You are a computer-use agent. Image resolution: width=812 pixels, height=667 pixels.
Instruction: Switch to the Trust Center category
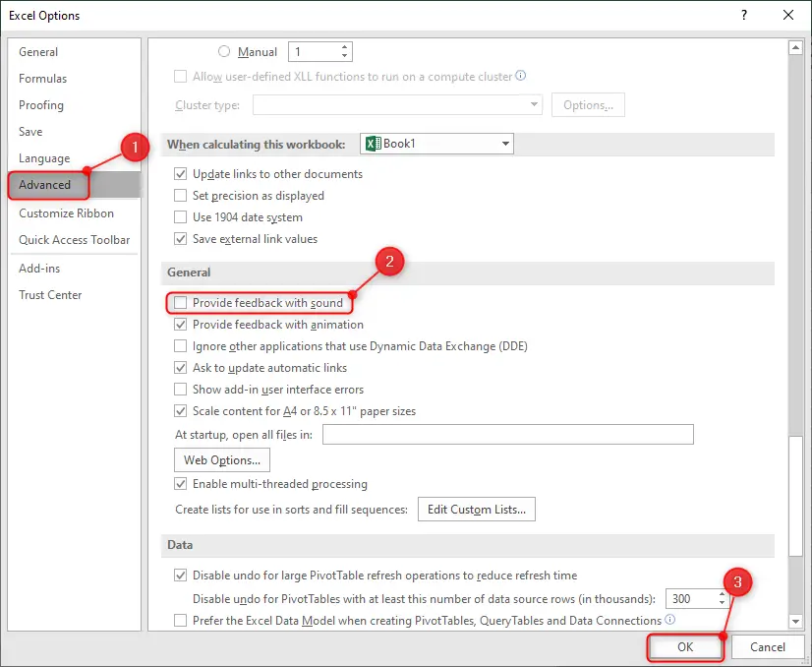point(49,294)
